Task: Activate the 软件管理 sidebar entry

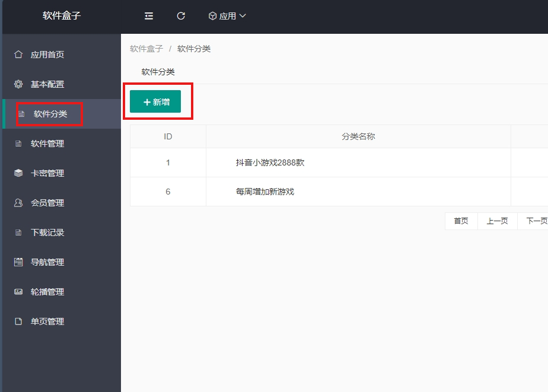Action: pos(46,143)
